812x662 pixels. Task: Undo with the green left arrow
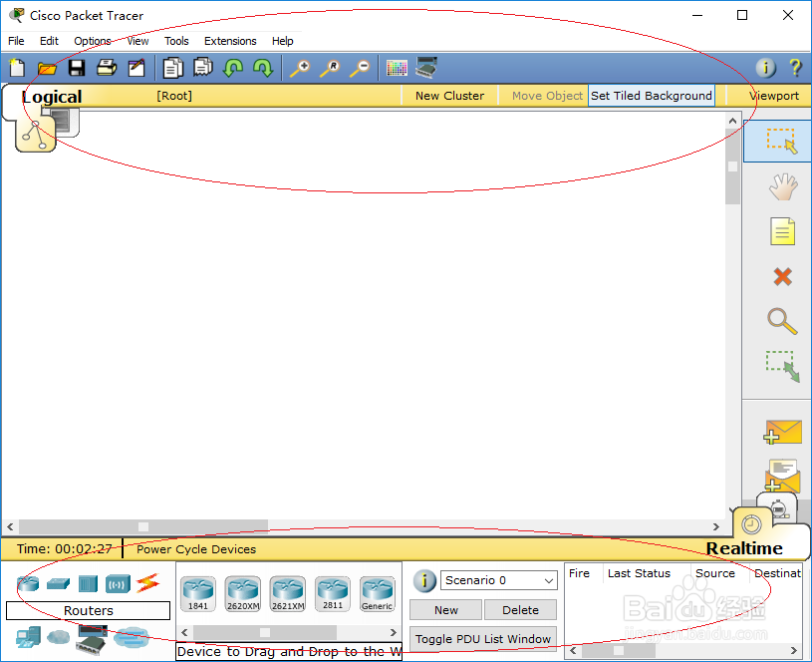(x=233, y=68)
